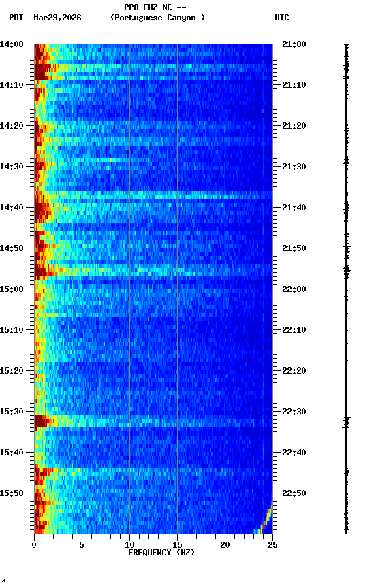Click the 'UTC' timezone label
Image resolution: width=376 pixels, height=588 pixels.
[282, 18]
